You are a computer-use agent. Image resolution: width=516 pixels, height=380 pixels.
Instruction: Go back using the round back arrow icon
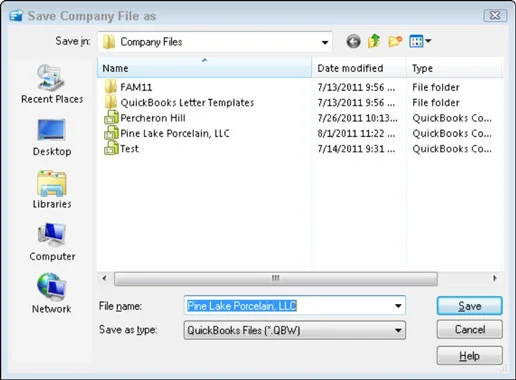pos(353,42)
